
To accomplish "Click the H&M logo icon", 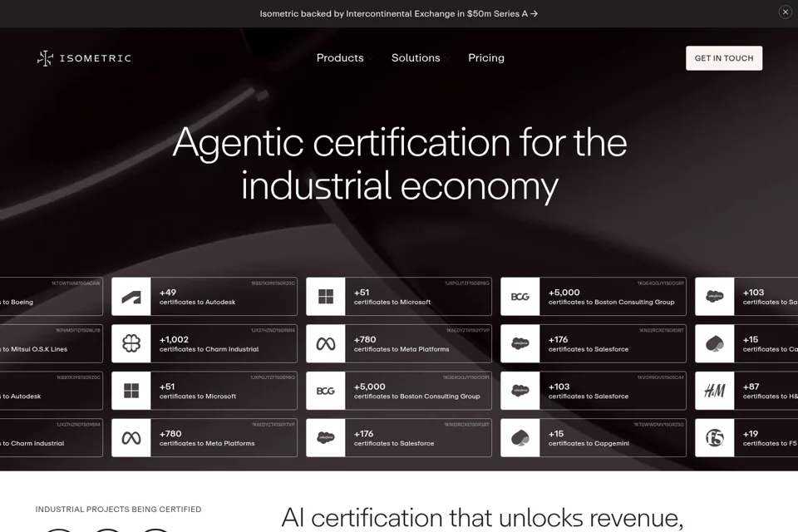I will pos(715,391).
